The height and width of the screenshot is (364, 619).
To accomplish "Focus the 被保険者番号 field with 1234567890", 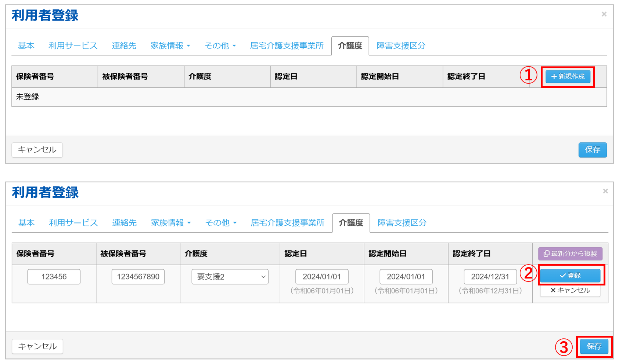I will pyautogui.click(x=138, y=277).
